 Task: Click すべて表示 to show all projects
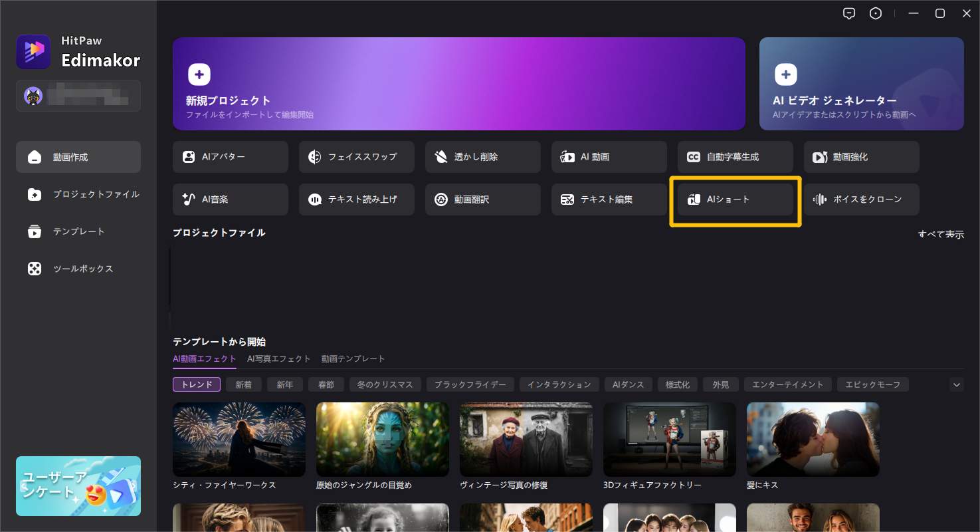coord(940,234)
